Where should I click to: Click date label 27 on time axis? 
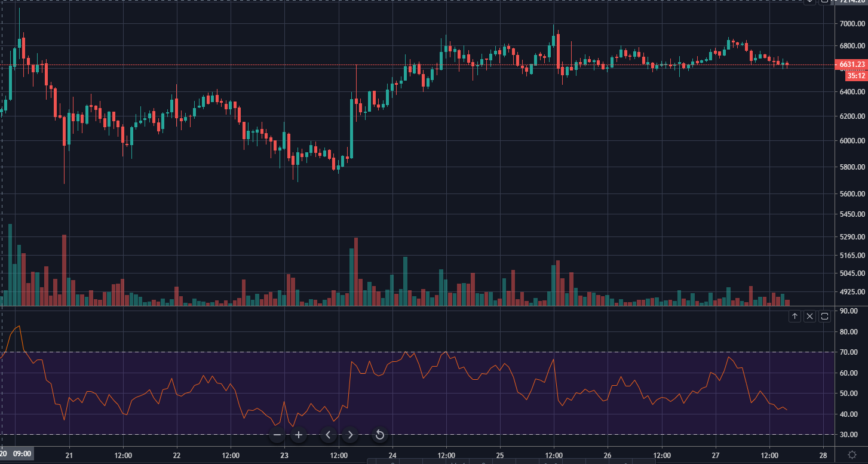point(716,455)
